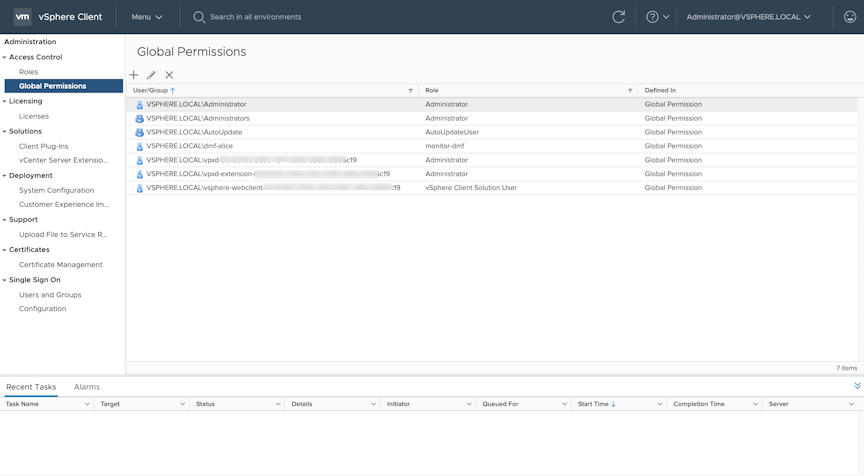Select Global Permissions in the sidebar
Screen dimensions: 864x476
pyautogui.click(x=63, y=86)
